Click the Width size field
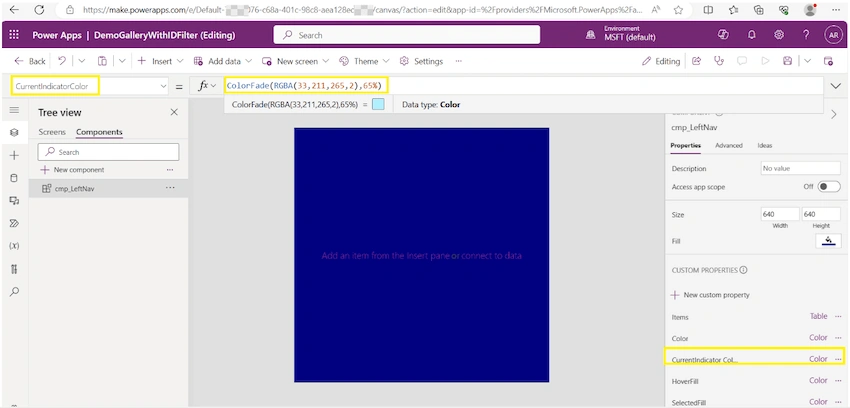The image size is (850, 408). click(x=780, y=215)
